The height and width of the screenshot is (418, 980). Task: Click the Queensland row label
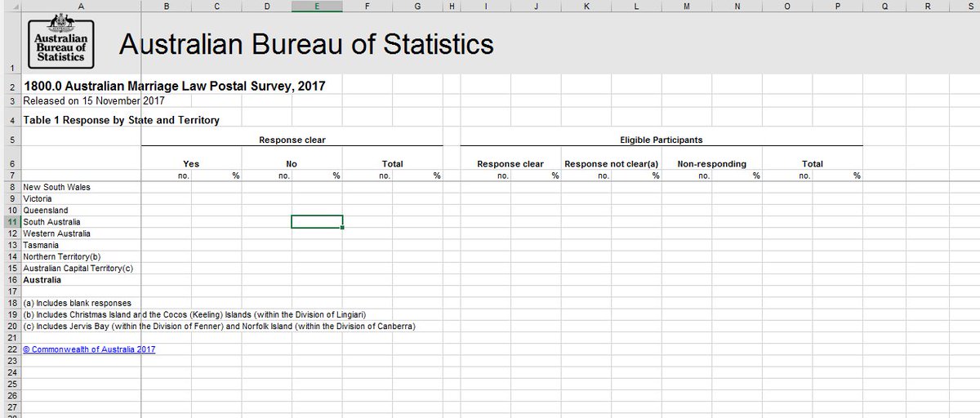[x=46, y=210]
